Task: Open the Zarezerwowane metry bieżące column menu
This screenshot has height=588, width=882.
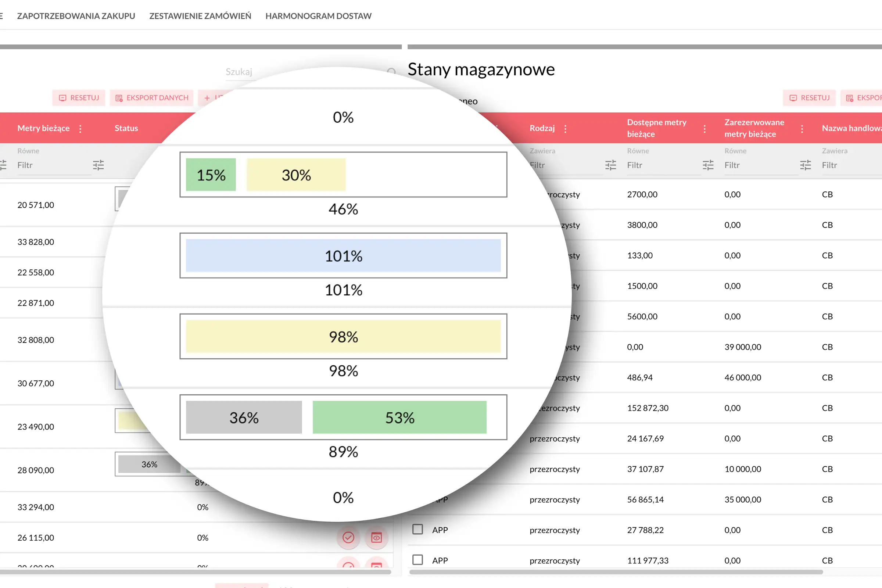Action: coord(802,129)
